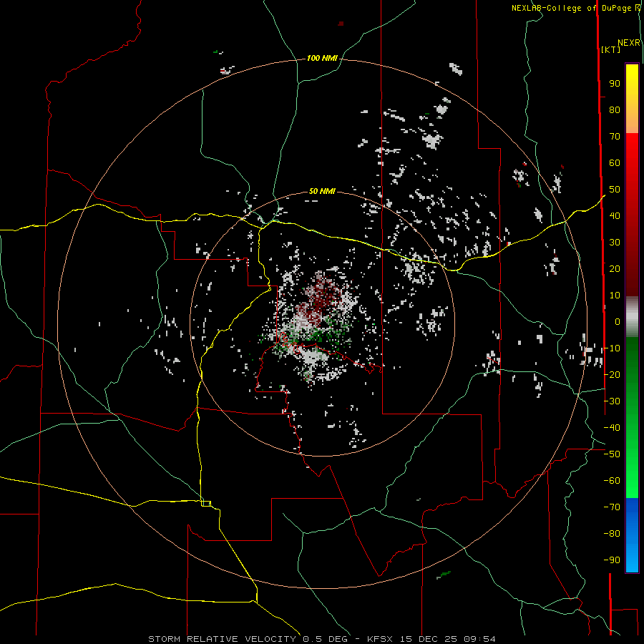Viewport: 644px width, 644px height.
Task: Click the 50 NMI range ring label
Action: tap(322, 191)
